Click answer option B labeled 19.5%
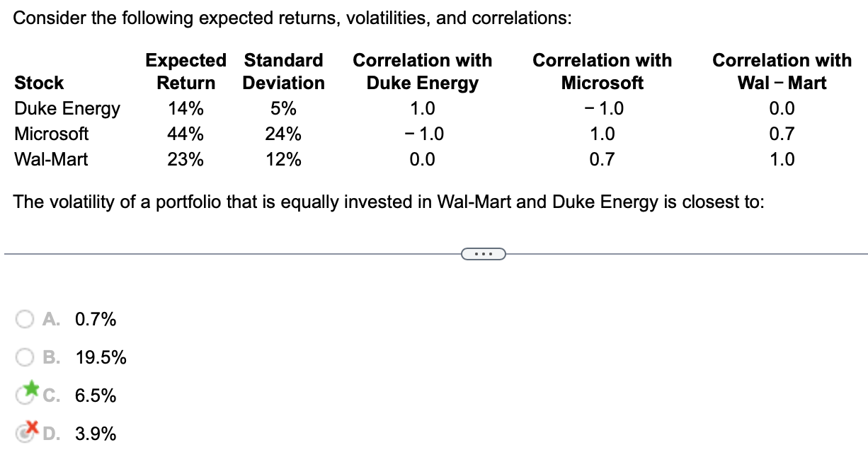The height and width of the screenshot is (457, 868). point(100,357)
